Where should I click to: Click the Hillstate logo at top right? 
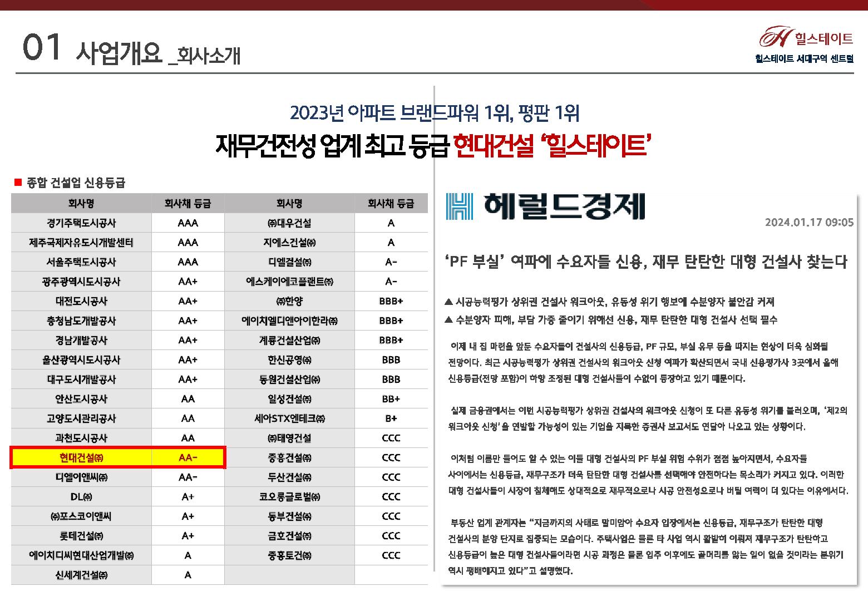[806, 37]
